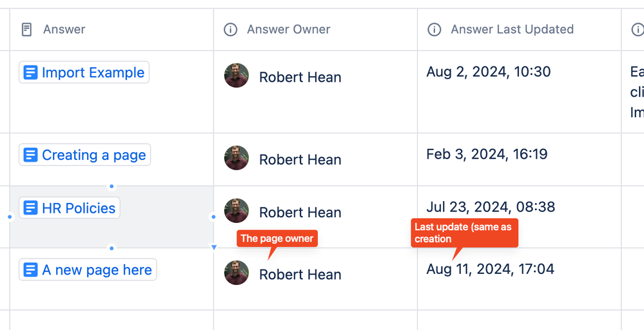Click the Import Example page icon
Viewport: 644px width, 330px height.
point(30,73)
